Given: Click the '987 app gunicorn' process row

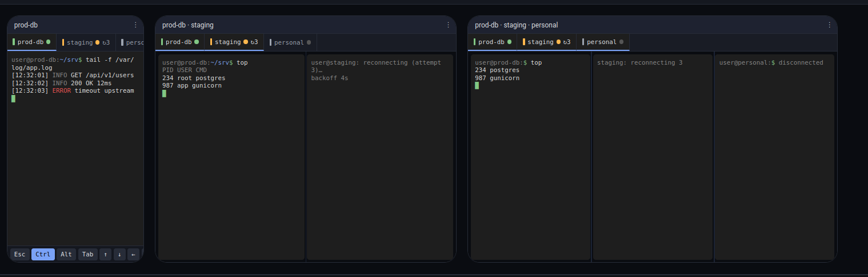Looking at the screenshot, I should point(192,85).
